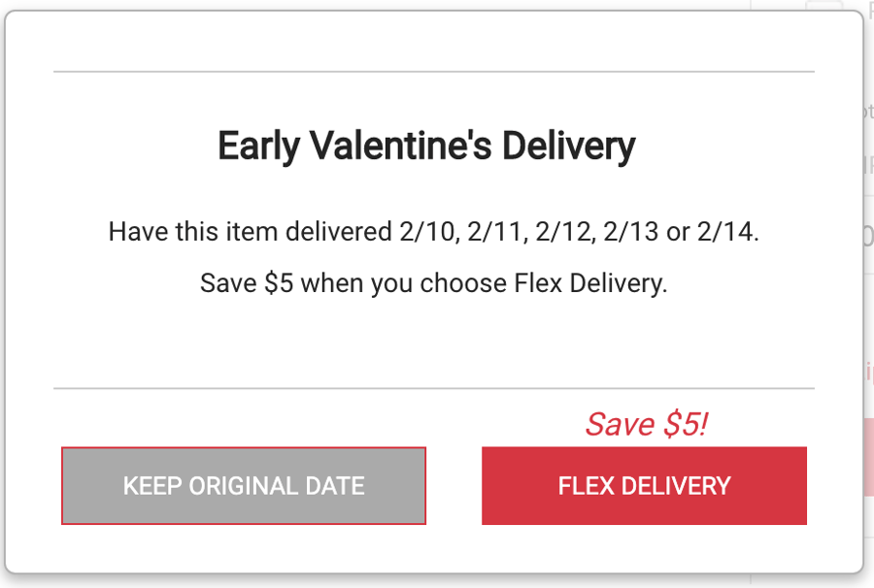874x588 pixels.
Task: Toggle the partially hidden checkbox behind the dialog
Action: tap(825, 6)
